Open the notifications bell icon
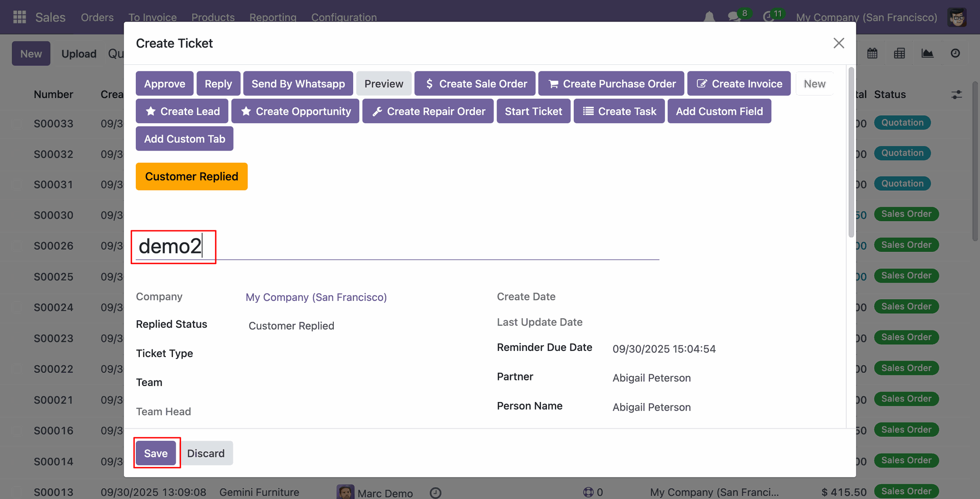Viewport: 980px width, 499px height. 709,17
